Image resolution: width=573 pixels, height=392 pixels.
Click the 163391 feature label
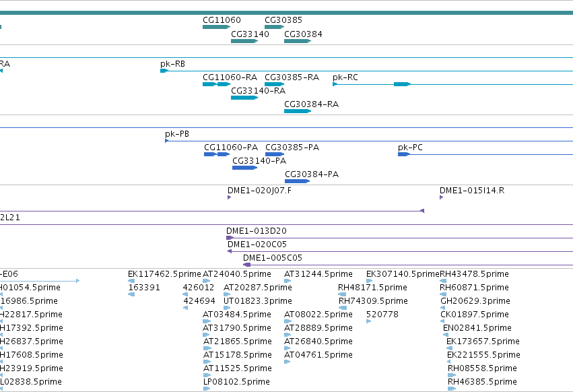coord(144,288)
